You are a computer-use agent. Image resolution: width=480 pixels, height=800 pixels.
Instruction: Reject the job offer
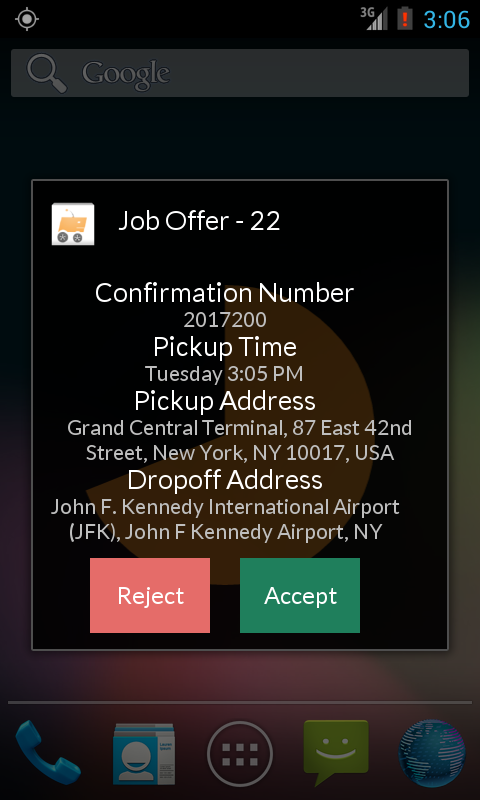[150, 595]
